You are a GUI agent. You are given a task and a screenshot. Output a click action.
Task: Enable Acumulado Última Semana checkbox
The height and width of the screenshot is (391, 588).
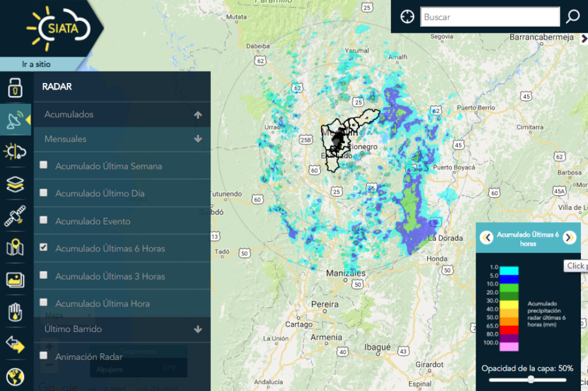tap(44, 165)
